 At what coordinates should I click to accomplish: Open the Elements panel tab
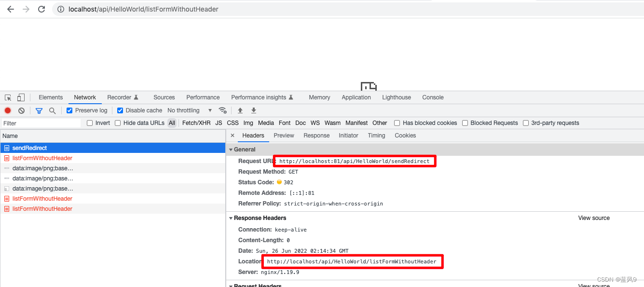pyautogui.click(x=51, y=97)
